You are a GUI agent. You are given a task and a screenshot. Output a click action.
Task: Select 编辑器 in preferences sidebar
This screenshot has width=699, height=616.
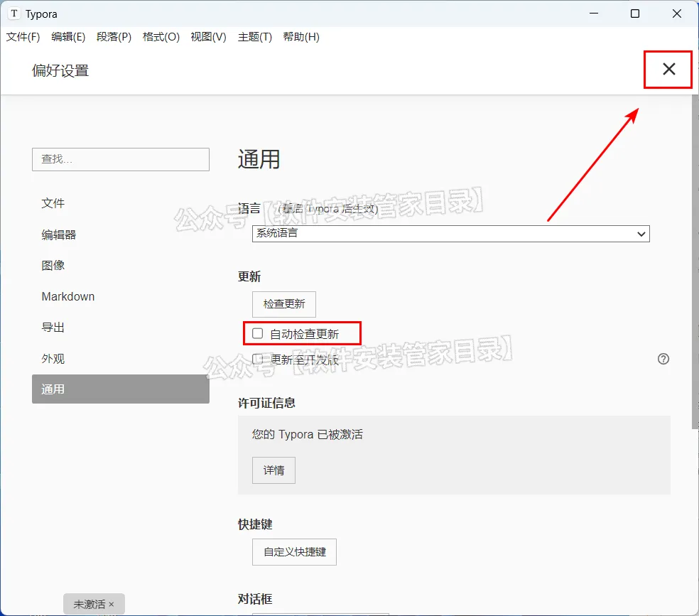(120, 234)
